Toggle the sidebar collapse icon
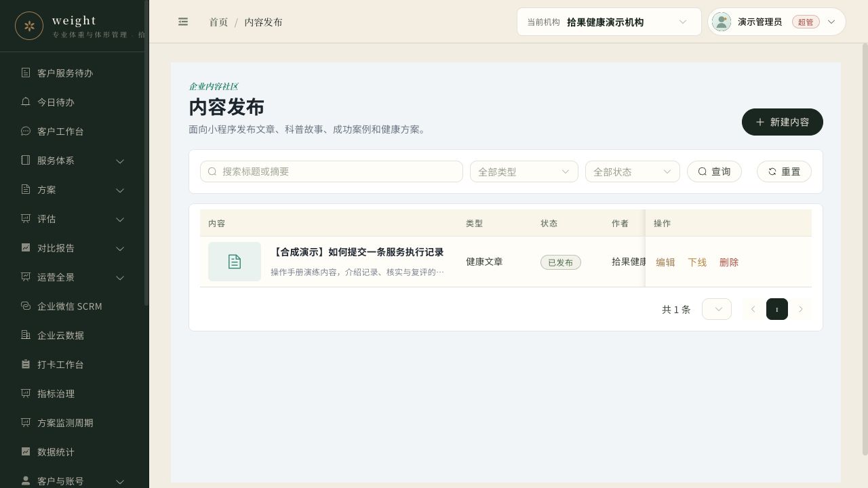The width and height of the screenshot is (868, 488). pyautogui.click(x=183, y=22)
